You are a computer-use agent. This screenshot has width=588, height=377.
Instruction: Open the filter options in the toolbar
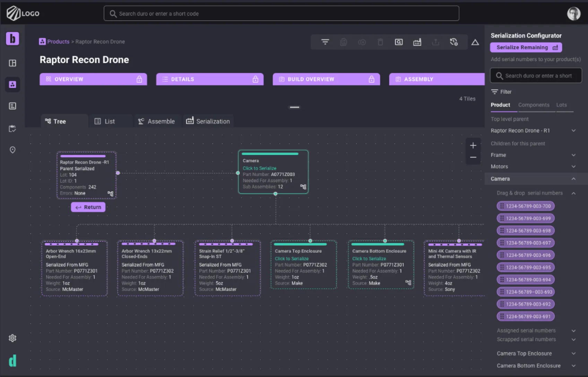coord(325,42)
